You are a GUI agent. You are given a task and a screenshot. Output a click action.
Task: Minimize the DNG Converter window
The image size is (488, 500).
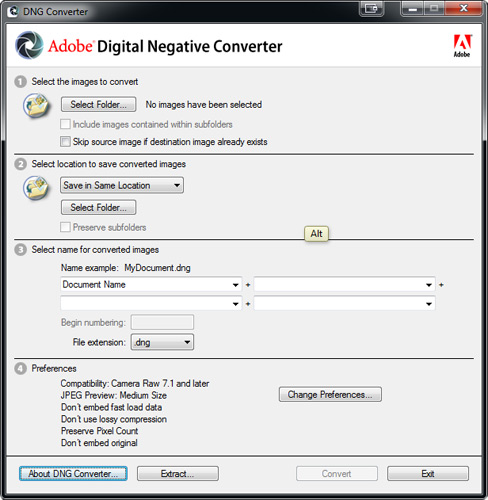click(413, 8)
